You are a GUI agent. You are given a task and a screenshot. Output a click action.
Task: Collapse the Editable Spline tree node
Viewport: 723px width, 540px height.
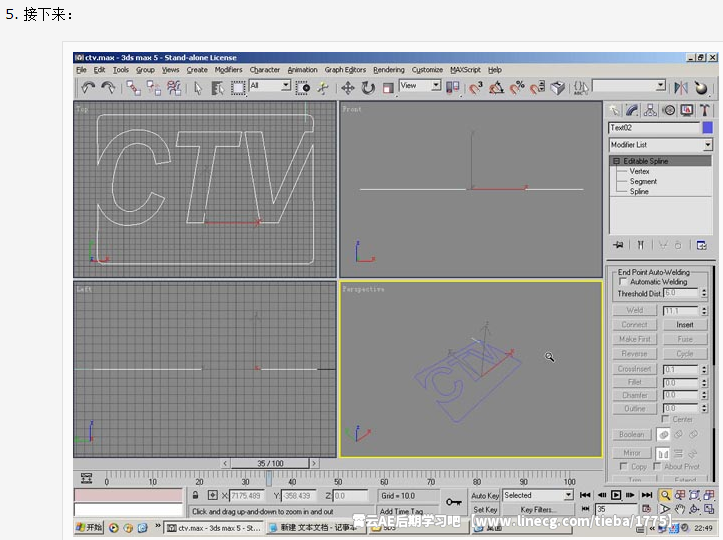[616, 161]
